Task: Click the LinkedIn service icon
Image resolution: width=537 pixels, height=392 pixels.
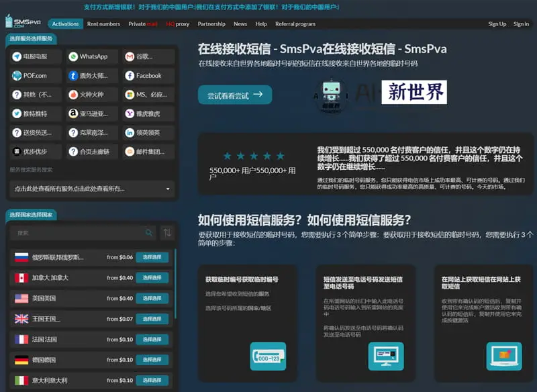Action: tap(130, 133)
